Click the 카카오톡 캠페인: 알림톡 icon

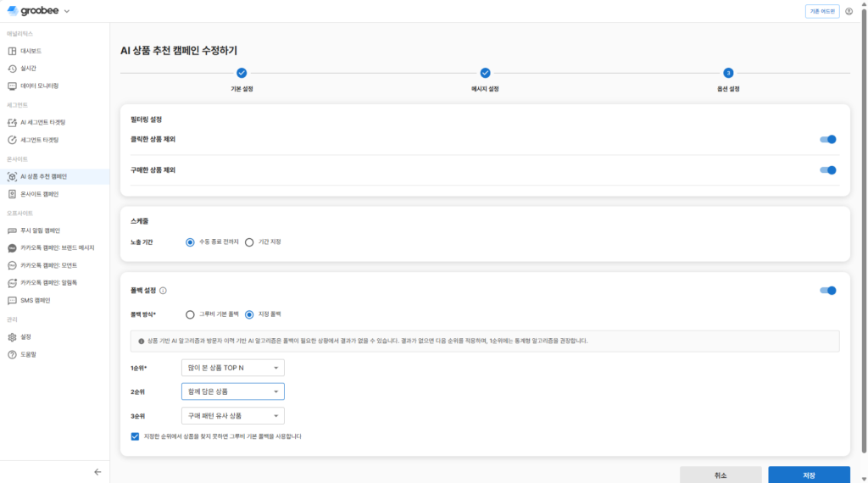12,283
